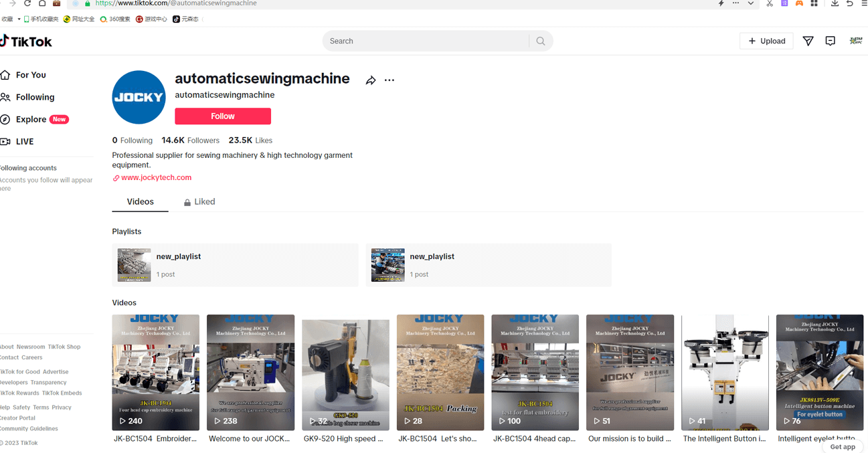Open the GK9-520 High speed video
The width and height of the screenshot is (868, 453).
(x=345, y=373)
